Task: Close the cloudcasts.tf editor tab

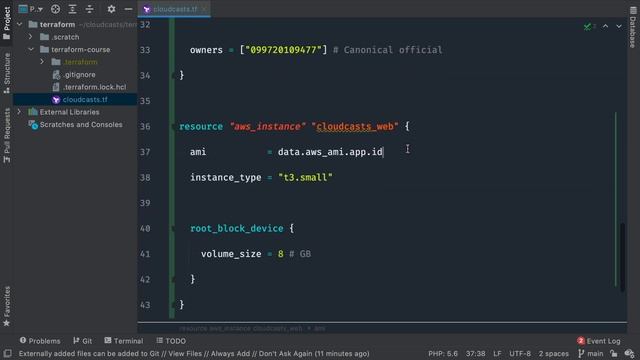Action: (204, 9)
